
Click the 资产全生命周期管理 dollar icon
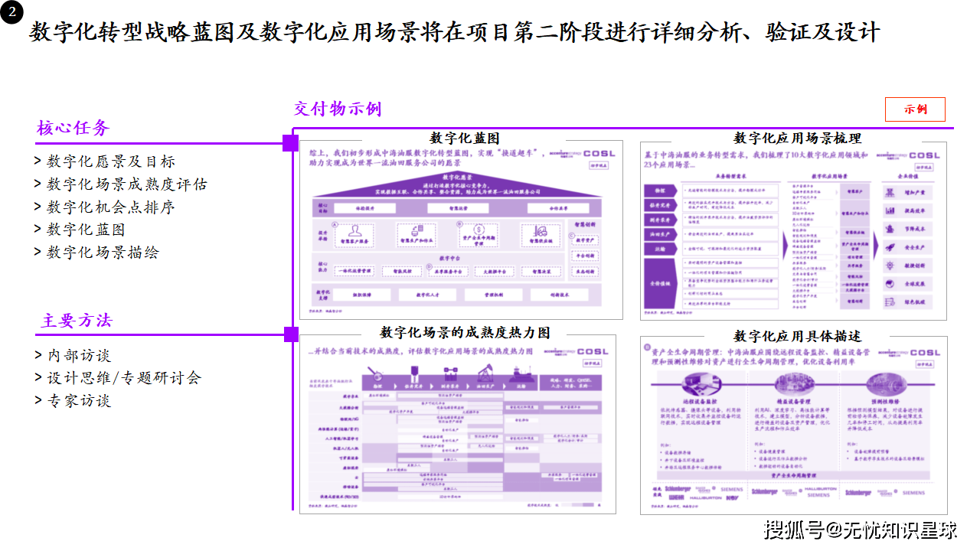click(479, 230)
